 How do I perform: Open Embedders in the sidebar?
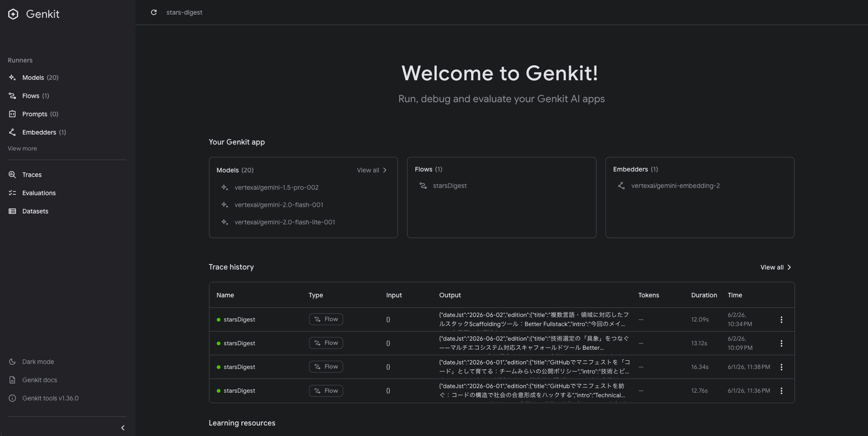coord(44,132)
